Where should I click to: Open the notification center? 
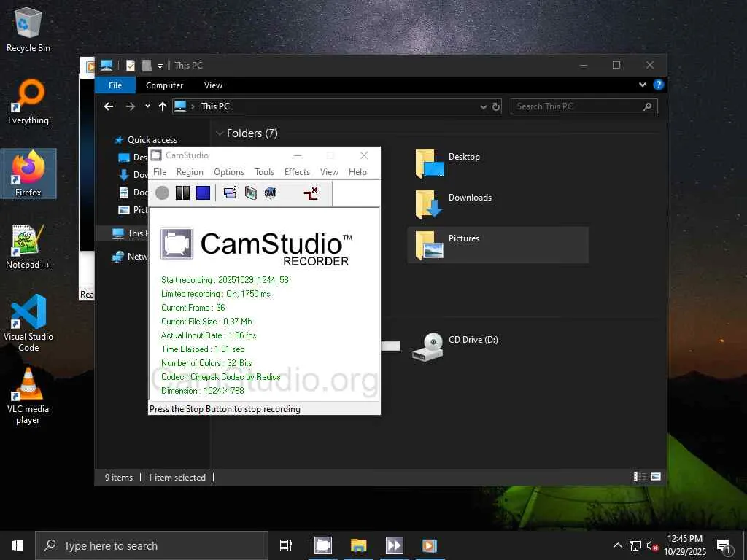(724, 545)
